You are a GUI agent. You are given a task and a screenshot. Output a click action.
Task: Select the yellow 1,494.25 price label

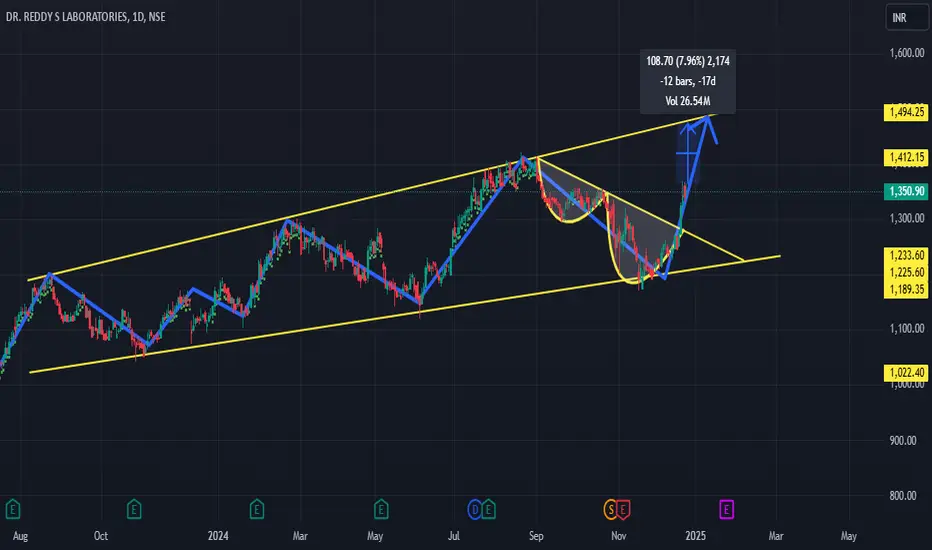[x=906, y=112]
